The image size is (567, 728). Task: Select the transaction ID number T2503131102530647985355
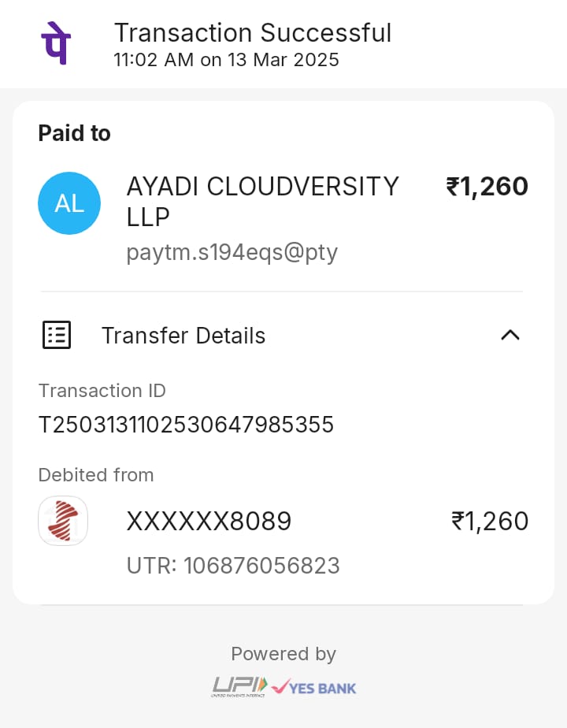click(186, 425)
